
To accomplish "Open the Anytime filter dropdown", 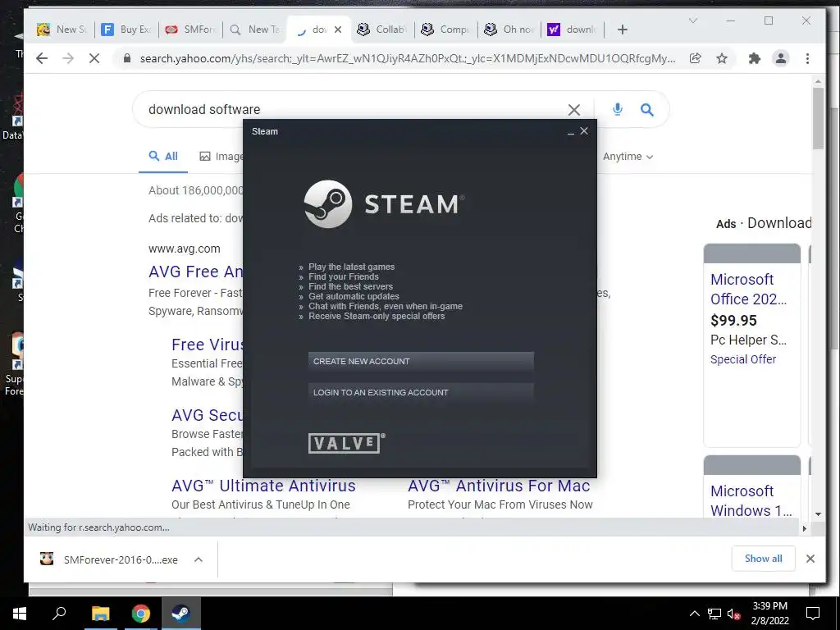I will (x=628, y=157).
